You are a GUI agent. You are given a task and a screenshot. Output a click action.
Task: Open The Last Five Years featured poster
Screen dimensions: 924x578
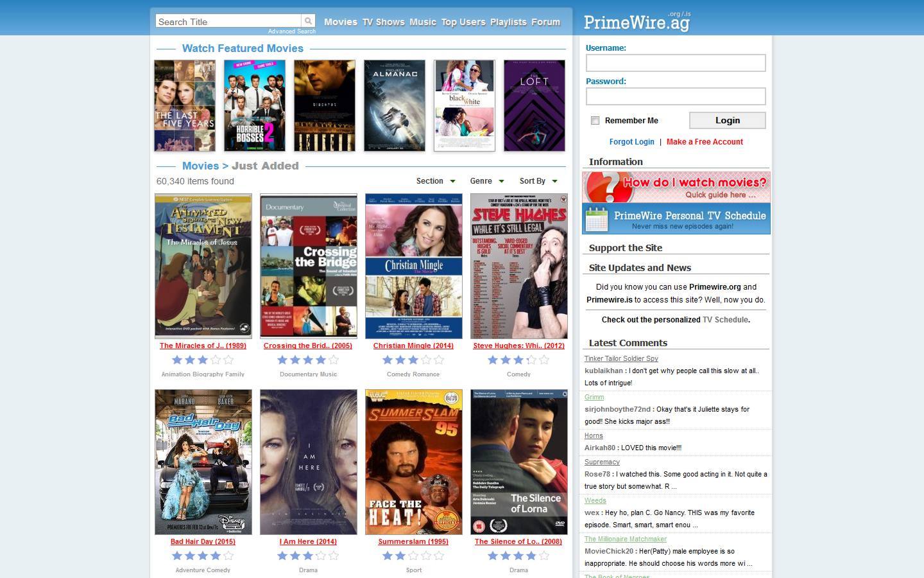[185, 106]
